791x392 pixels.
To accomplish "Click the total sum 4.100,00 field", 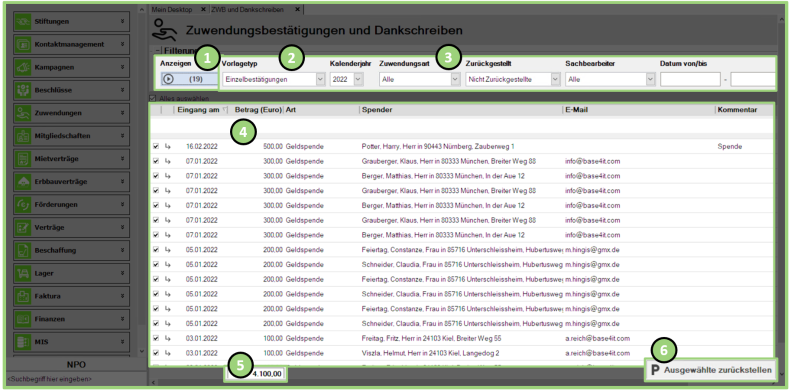I will point(257,374).
